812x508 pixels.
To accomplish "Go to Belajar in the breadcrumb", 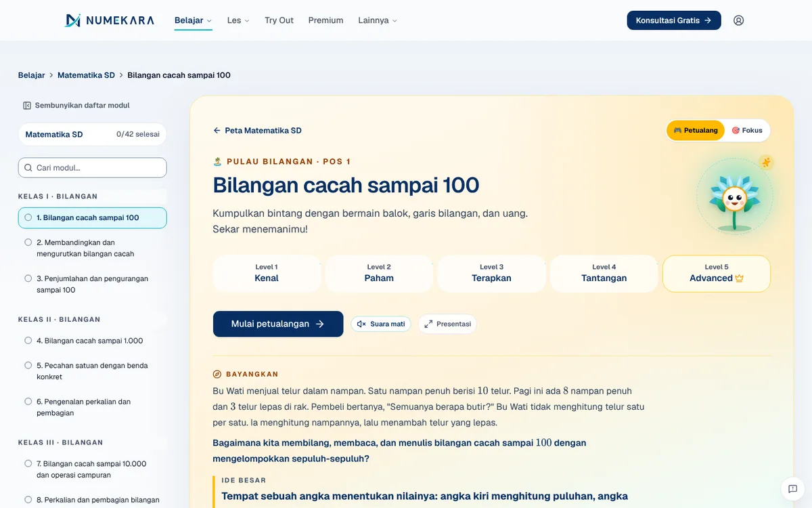I will 31,75.
